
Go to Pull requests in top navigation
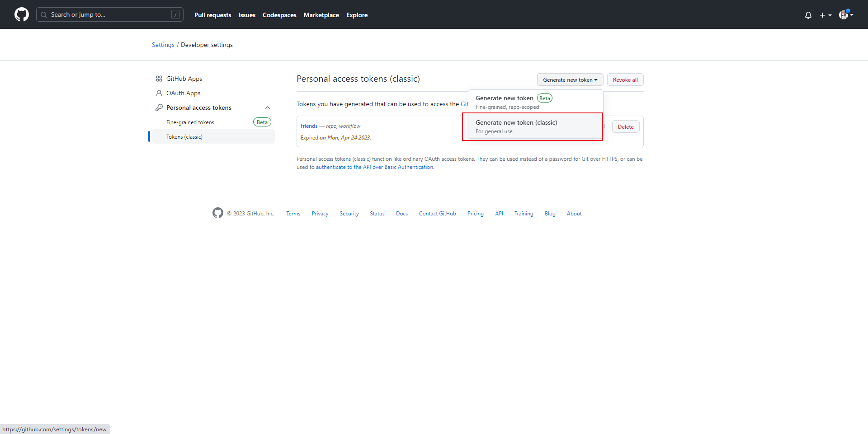(x=212, y=15)
